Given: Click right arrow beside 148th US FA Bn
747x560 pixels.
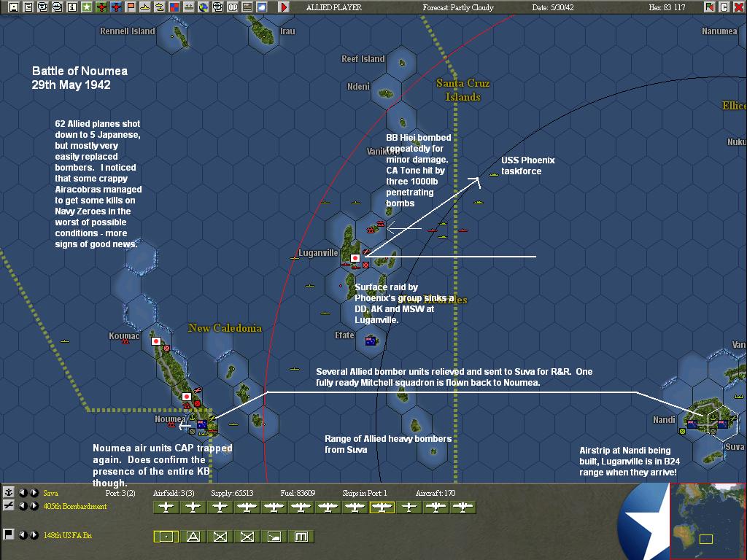Looking at the screenshot, I should 34,534.
